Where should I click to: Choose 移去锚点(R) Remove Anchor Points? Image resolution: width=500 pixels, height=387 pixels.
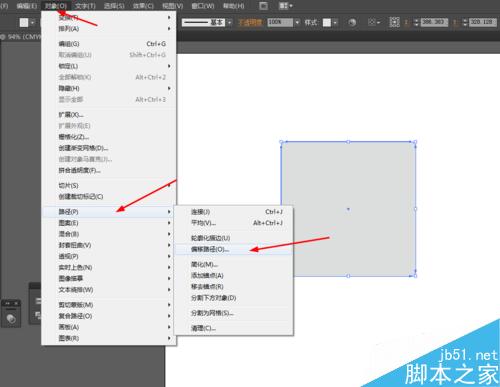pos(234,287)
